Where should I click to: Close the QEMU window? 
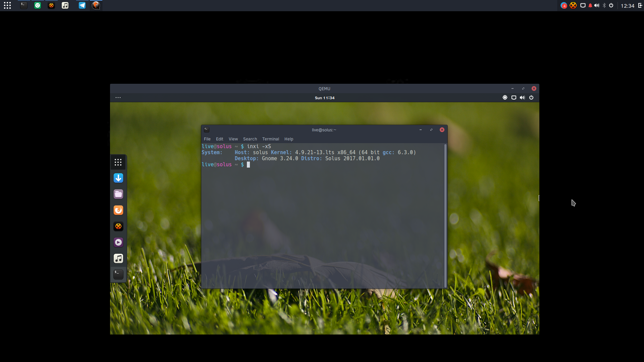point(534,88)
